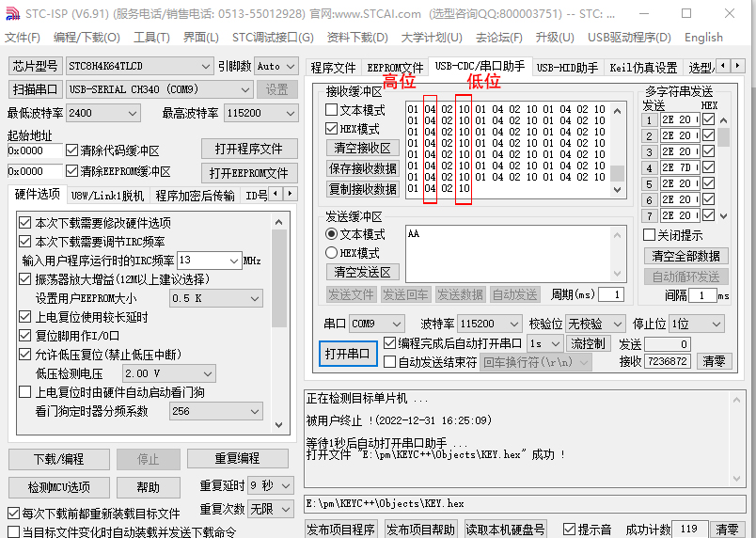This screenshot has height=538, width=756.
Task: Click the 清空接收区 button
Action: (x=363, y=148)
